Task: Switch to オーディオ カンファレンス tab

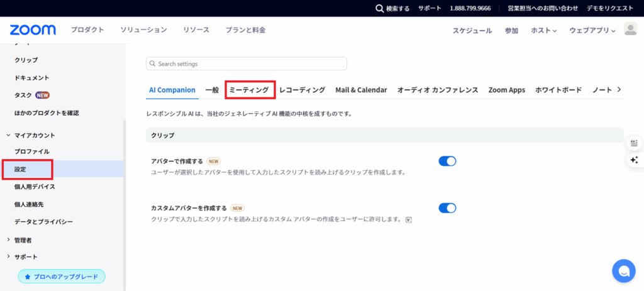Action: click(438, 90)
